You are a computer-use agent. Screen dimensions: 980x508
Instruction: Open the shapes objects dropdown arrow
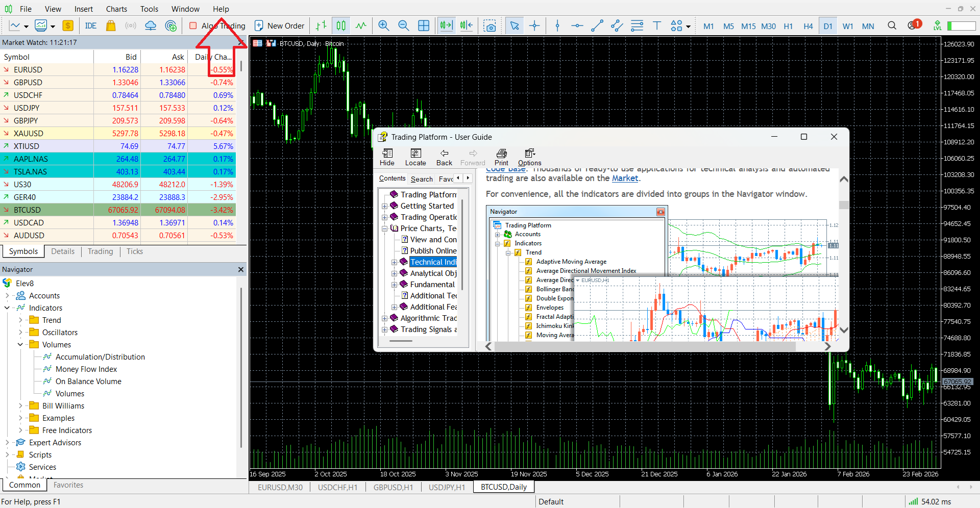(x=689, y=26)
